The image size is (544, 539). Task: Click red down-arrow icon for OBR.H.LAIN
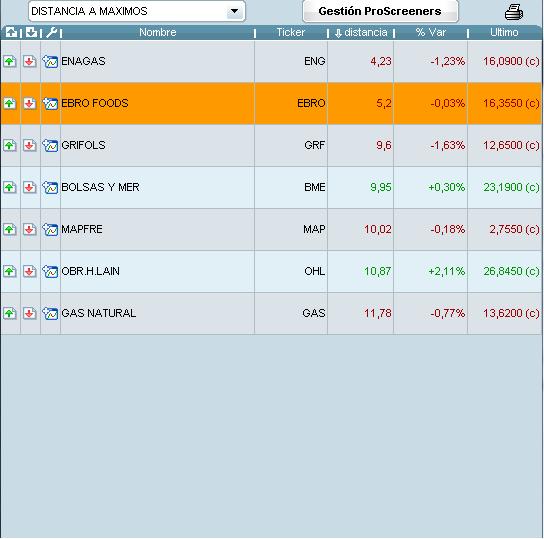click(x=30, y=271)
